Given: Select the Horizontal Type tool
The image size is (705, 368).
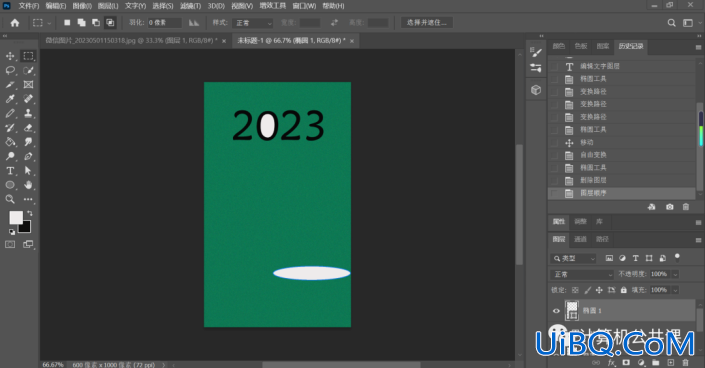Looking at the screenshot, I should click(x=10, y=171).
